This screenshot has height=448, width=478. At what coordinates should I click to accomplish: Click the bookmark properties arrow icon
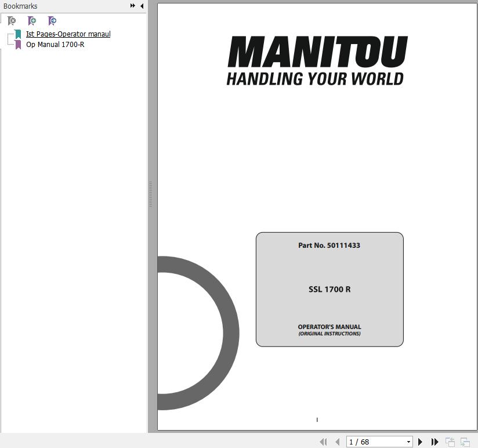pos(52,21)
